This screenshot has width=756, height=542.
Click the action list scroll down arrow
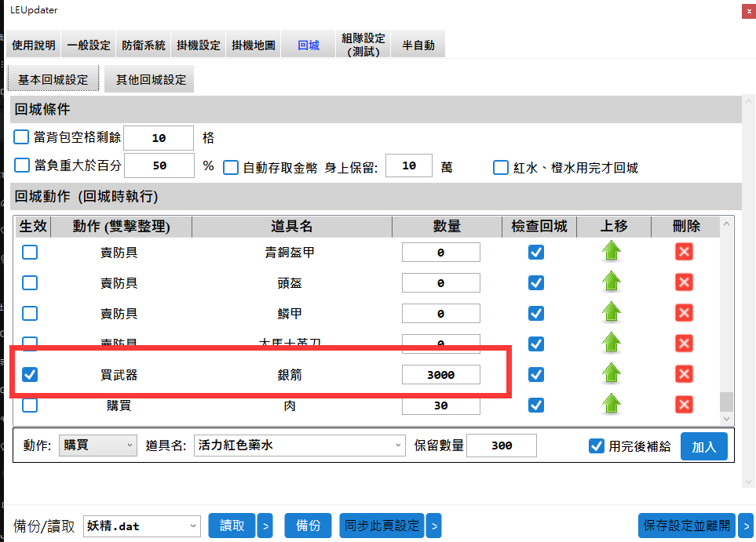726,419
